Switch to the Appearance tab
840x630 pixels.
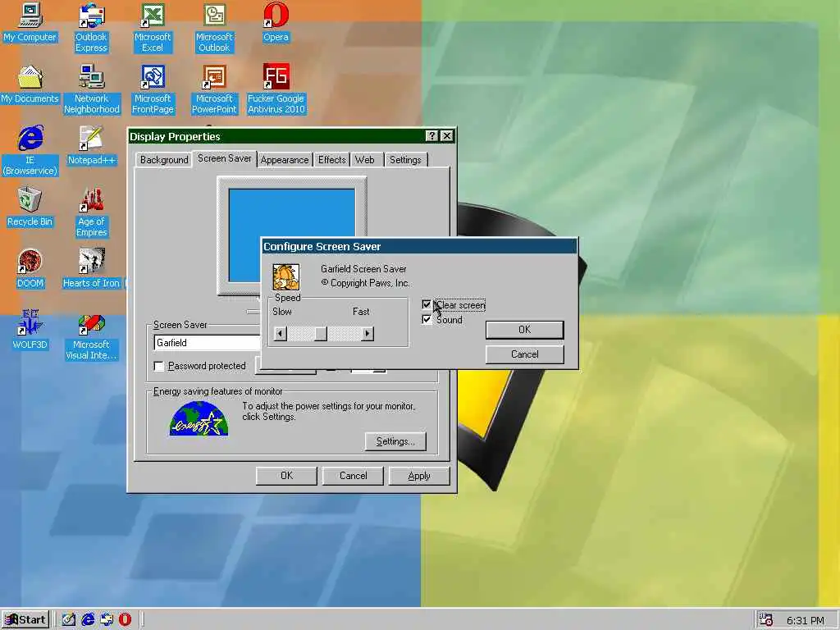[x=285, y=160]
